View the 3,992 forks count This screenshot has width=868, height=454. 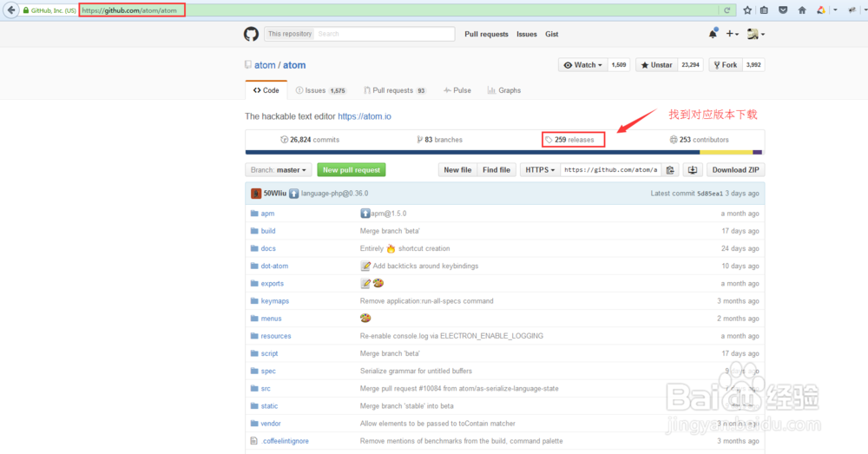(753, 65)
